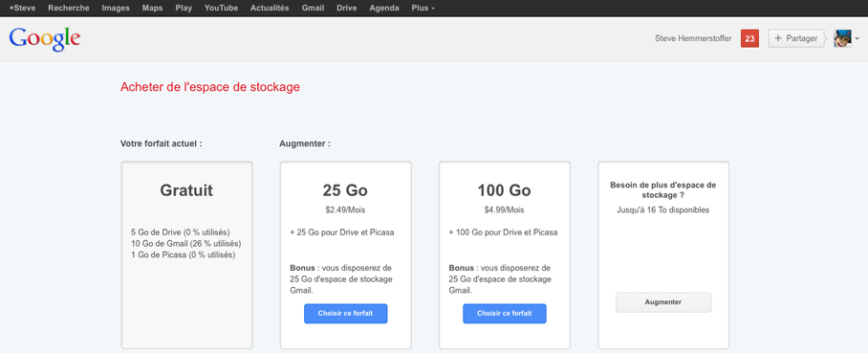Open Play in the navigation bar
The height and width of the screenshot is (353, 868).
pos(184,9)
